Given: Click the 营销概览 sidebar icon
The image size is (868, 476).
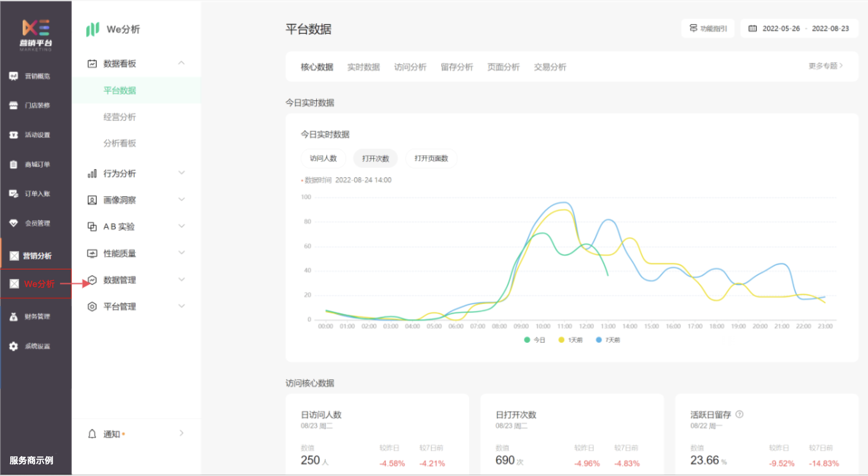Looking at the screenshot, I should [x=14, y=76].
